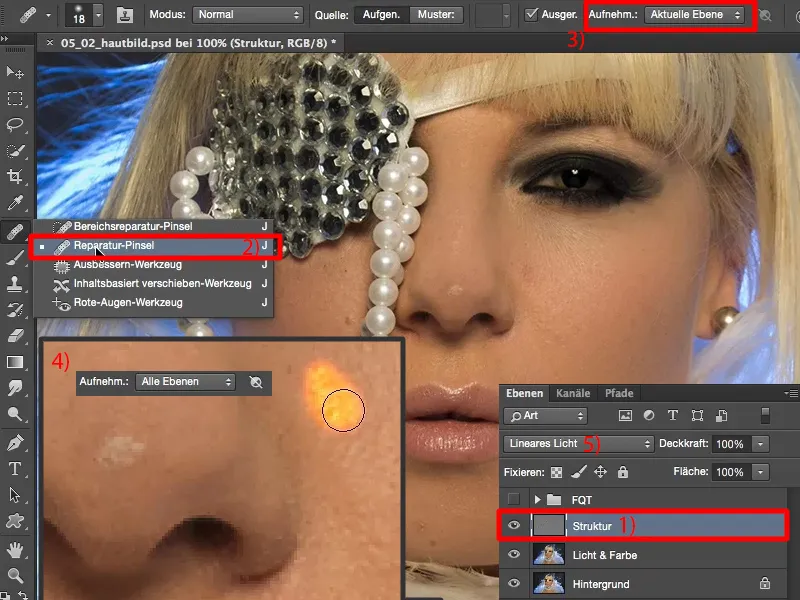
Task: Set source to Muster
Action: click(436, 15)
